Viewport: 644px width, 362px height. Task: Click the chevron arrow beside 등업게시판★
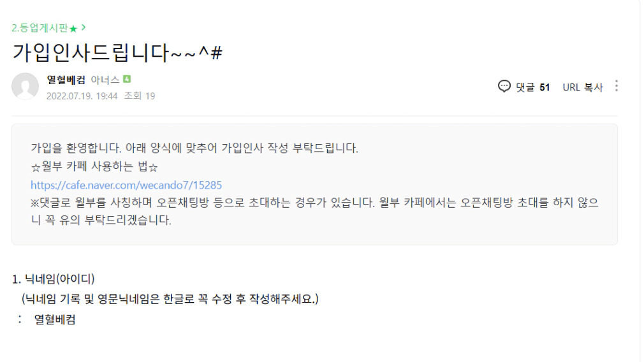pos(84,27)
